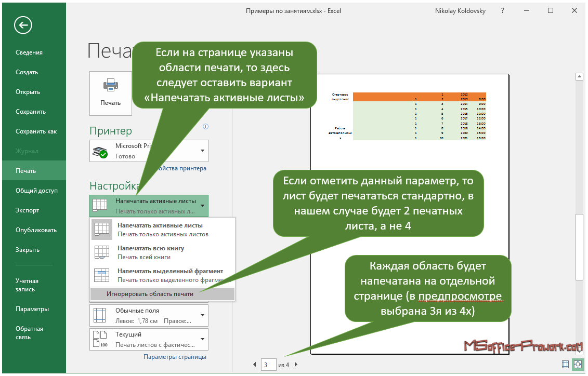Choose Напечатать всю книгу option
The height and width of the screenshot is (376, 588).
click(x=163, y=252)
